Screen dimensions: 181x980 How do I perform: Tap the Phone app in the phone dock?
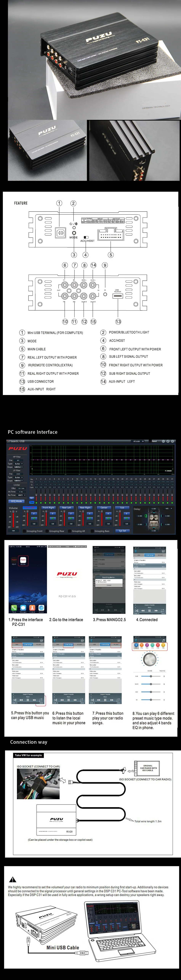[x=14, y=608]
